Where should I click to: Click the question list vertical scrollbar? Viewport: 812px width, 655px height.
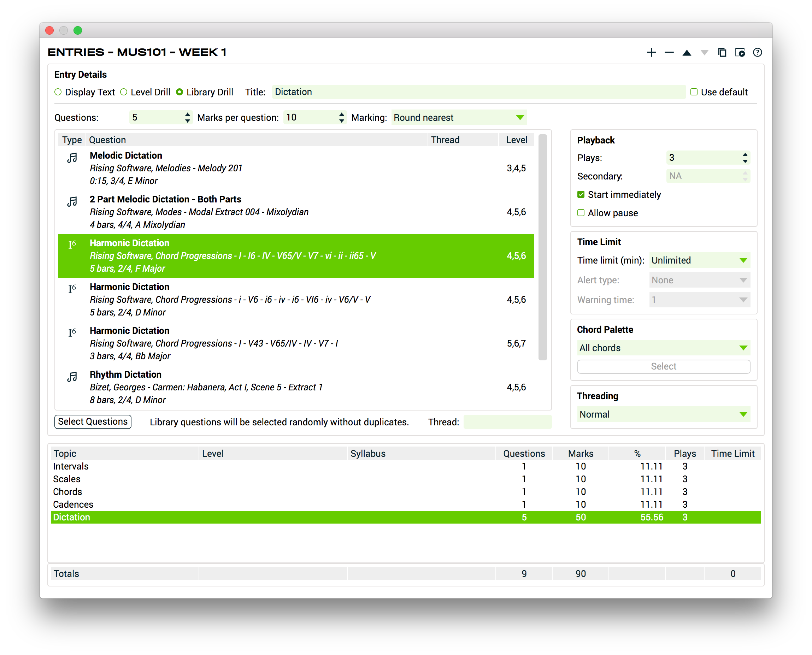[543, 247]
